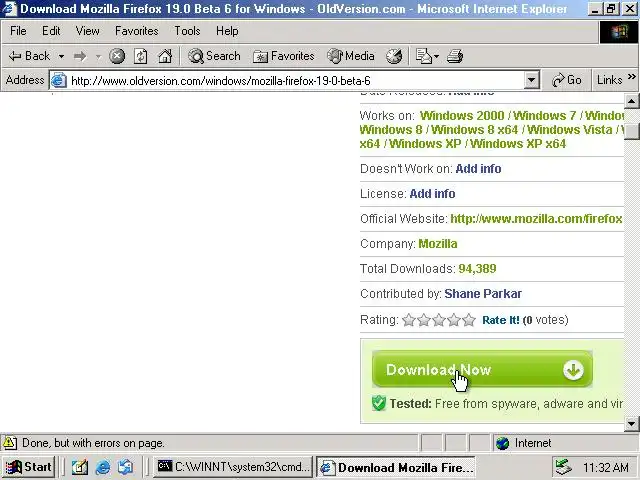The image size is (640, 480).
Task: Open the Help menu
Action: tap(227, 31)
